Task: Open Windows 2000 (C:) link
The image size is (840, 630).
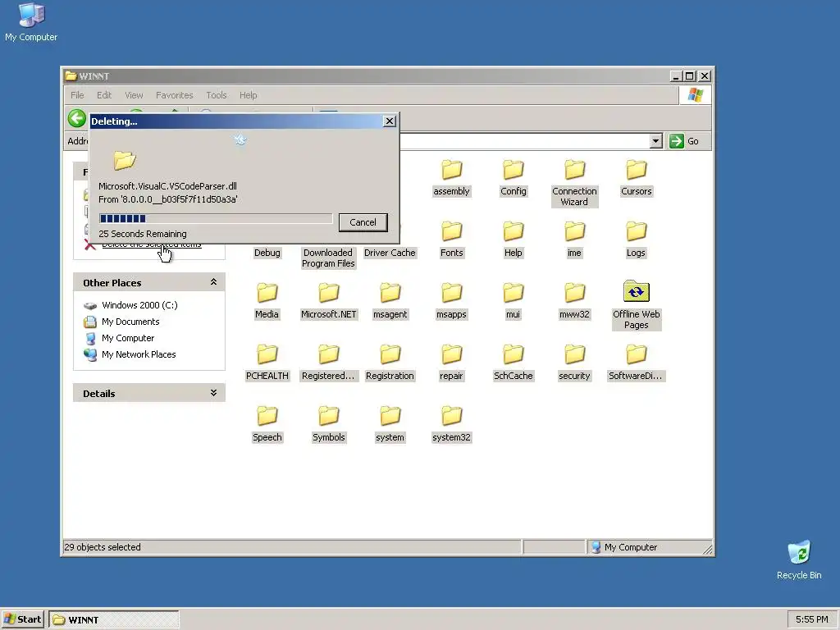Action: [139, 305]
